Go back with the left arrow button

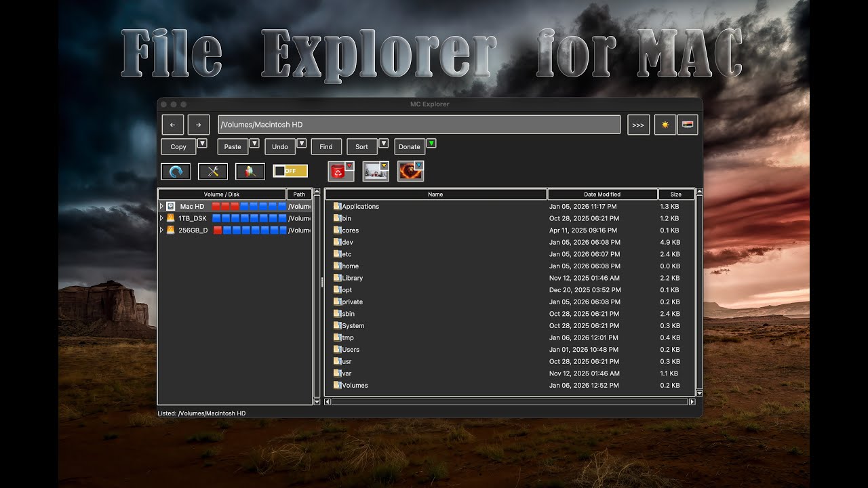click(173, 125)
